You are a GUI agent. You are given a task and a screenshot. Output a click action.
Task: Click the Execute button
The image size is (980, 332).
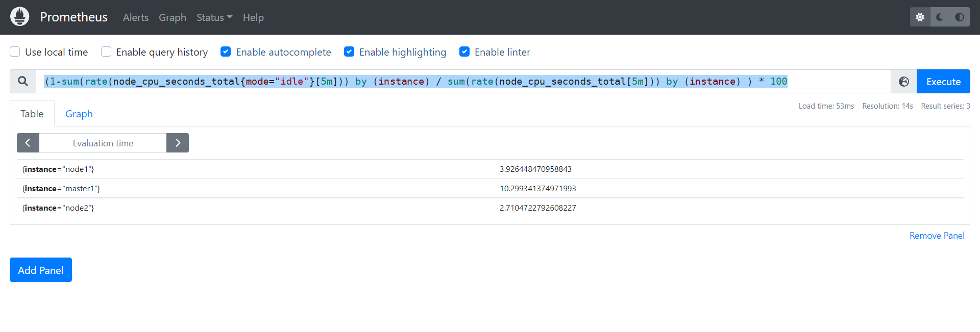pyautogui.click(x=943, y=82)
